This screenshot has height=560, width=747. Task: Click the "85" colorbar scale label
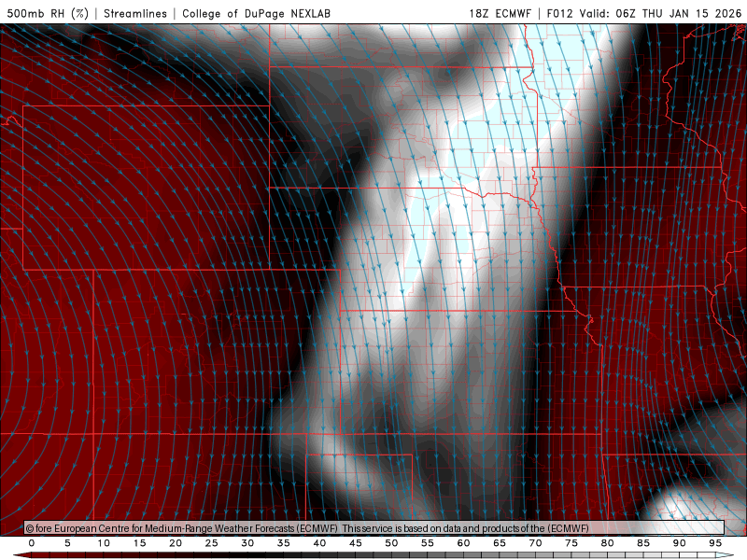pyautogui.click(x=643, y=543)
